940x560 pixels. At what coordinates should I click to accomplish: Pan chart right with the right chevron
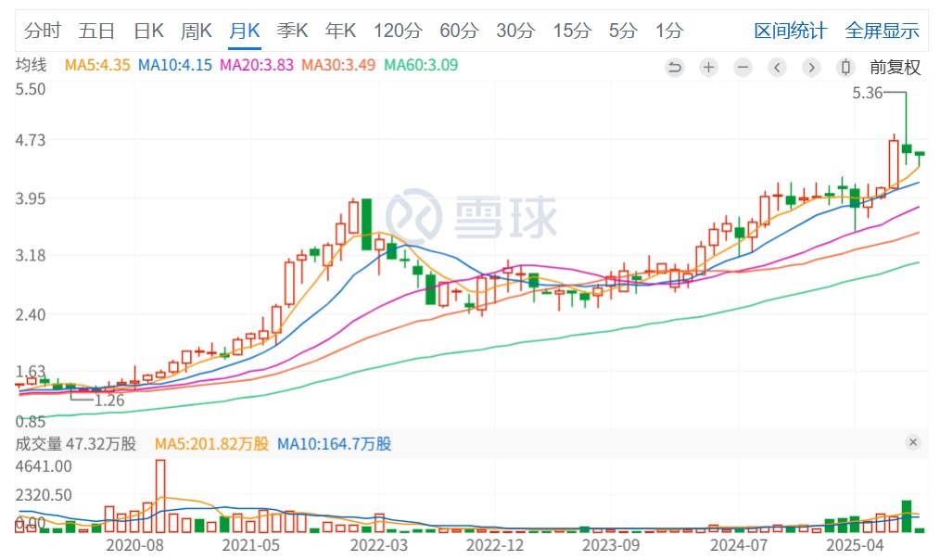(811, 67)
